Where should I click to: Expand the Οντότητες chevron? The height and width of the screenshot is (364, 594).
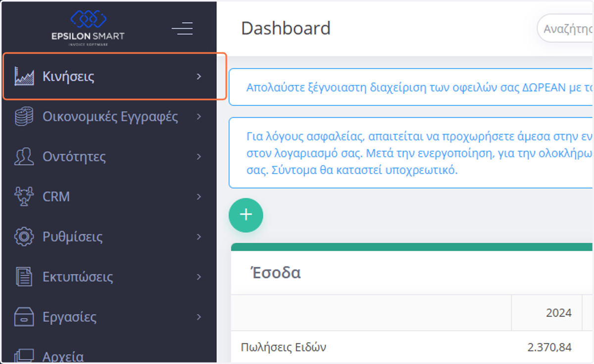[199, 157]
